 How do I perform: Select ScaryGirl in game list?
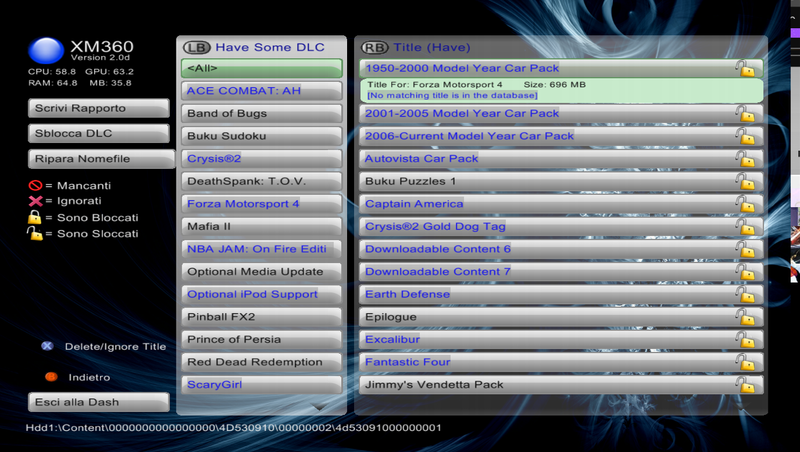pyautogui.click(x=261, y=385)
